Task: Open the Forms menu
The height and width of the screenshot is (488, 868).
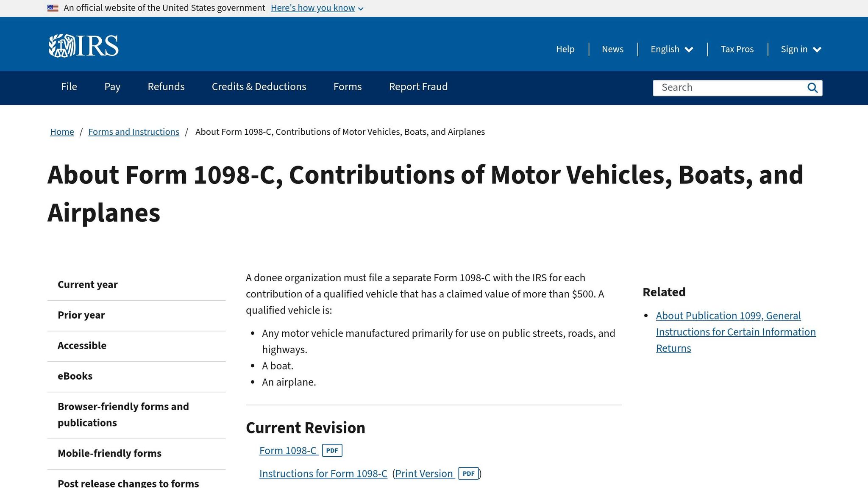Action: point(348,87)
